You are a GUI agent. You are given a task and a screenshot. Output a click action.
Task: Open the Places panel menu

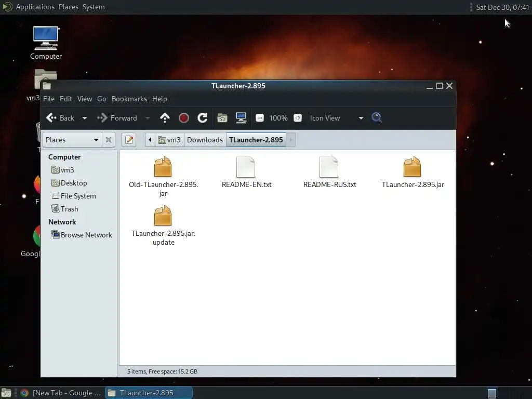pos(68,7)
